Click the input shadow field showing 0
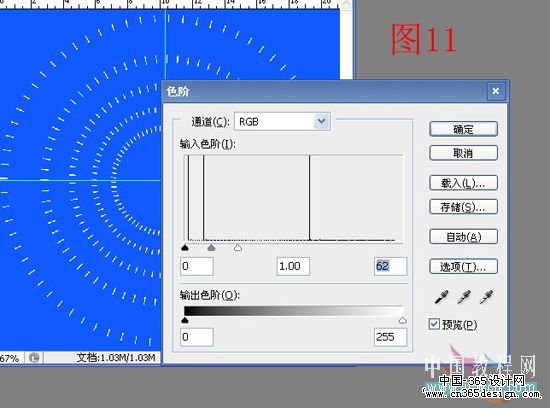The image size is (550, 408). point(197,266)
